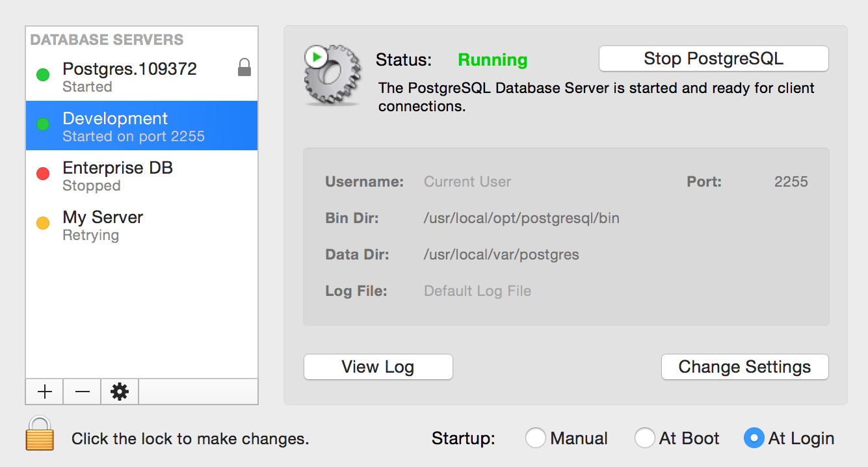Click the green status dot for Postgres.109372
The height and width of the screenshot is (467, 868).
point(42,75)
